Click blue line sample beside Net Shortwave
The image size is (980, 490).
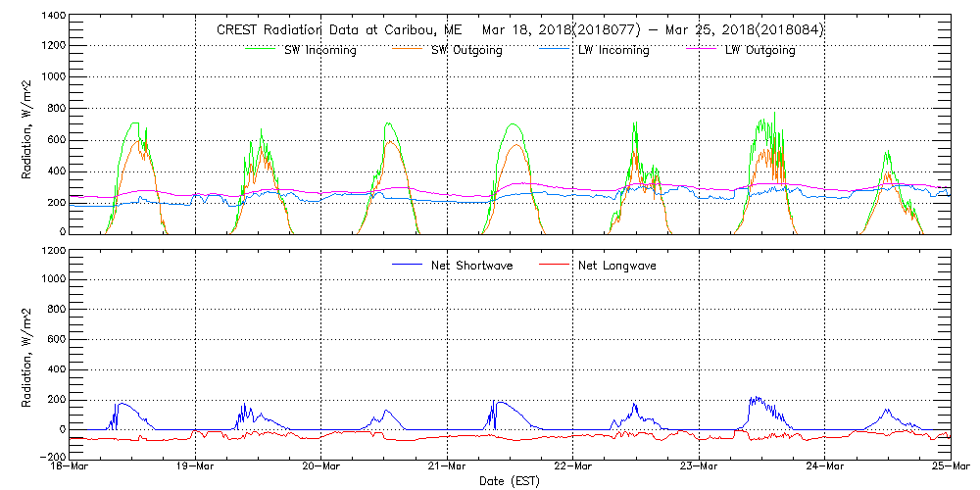tap(408, 265)
